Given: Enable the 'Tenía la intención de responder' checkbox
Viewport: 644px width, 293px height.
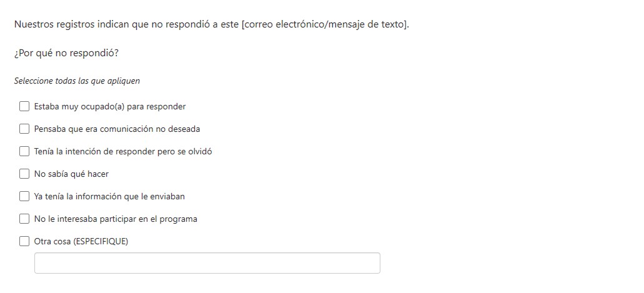Looking at the screenshot, I should pos(24,152).
